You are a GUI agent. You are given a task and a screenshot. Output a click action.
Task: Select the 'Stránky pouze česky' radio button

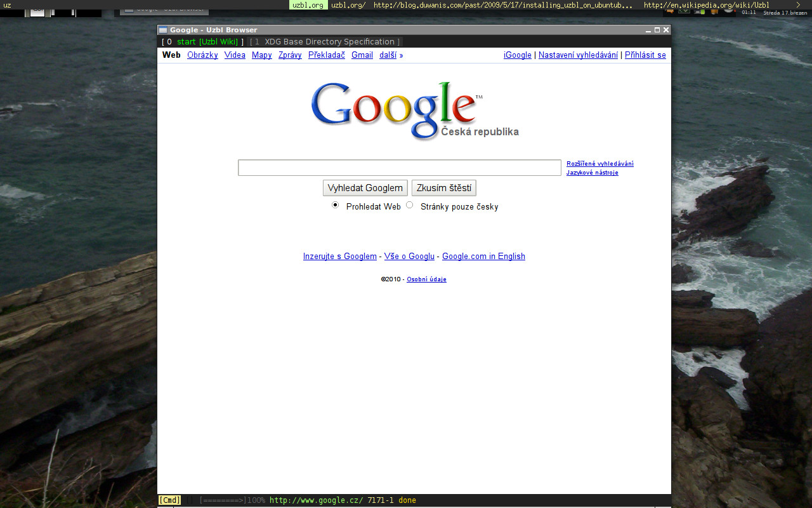(x=410, y=205)
